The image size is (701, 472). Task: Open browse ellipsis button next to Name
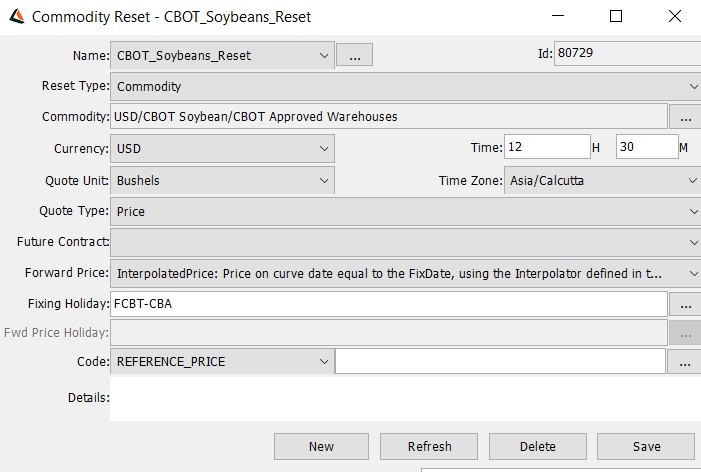pos(354,55)
